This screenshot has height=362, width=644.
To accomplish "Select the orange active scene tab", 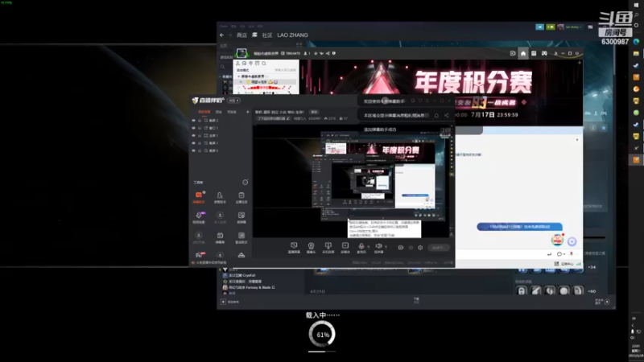I will pos(204,112).
